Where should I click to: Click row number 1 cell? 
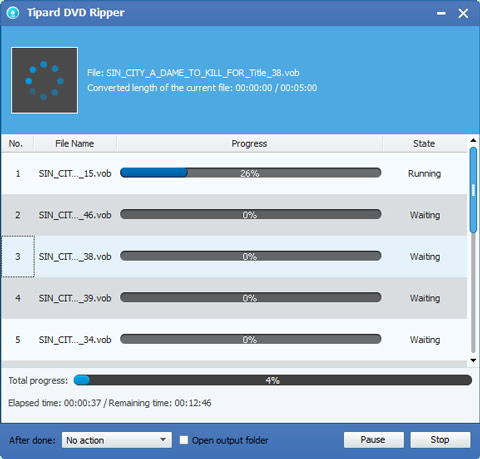pos(18,173)
